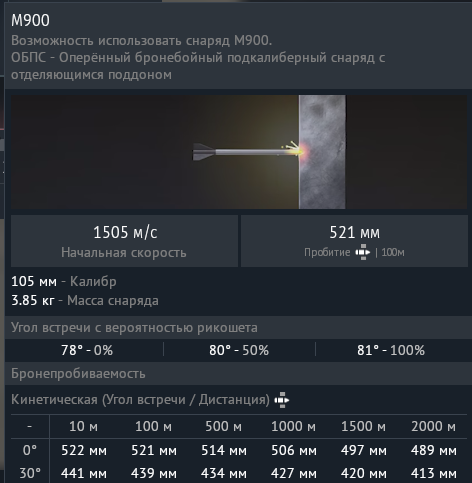Click the shell icon after Кинетическая heading
The width and height of the screenshot is (472, 483).
[x=282, y=400]
